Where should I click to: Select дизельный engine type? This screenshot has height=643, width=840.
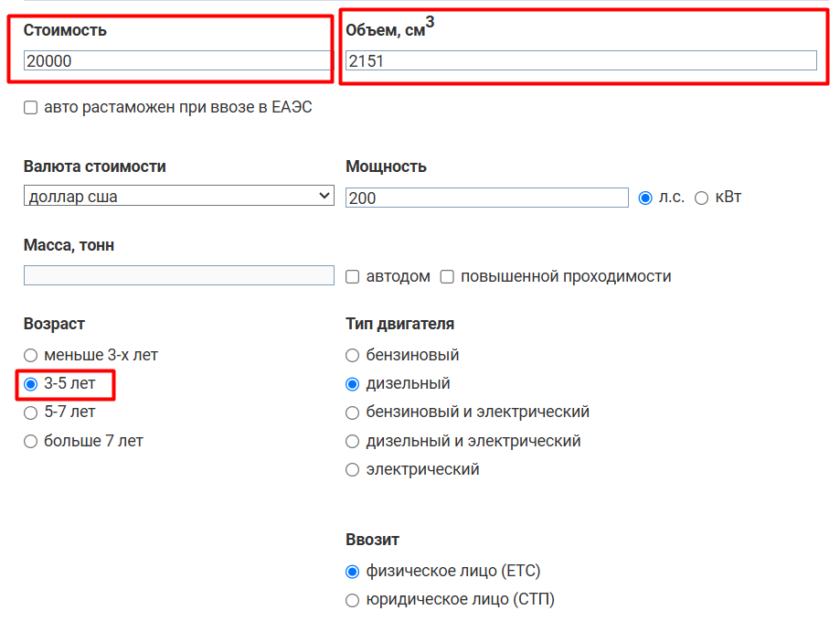coord(352,384)
